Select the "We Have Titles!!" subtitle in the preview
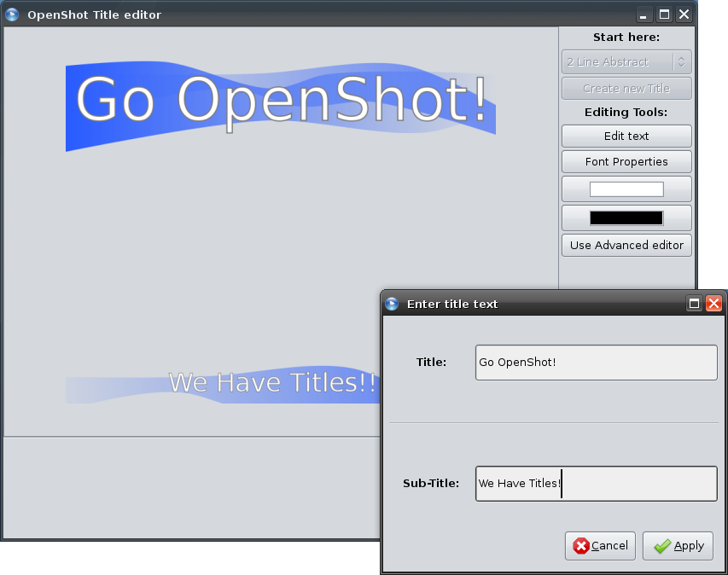The image size is (728, 575). 271,383
